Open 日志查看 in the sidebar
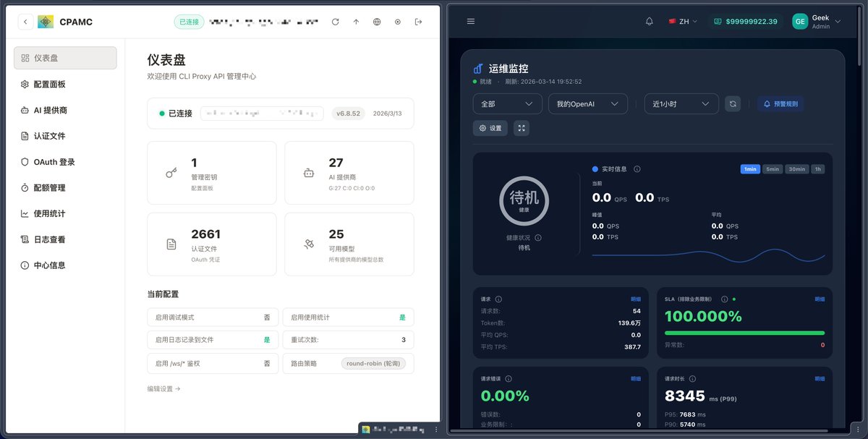The height and width of the screenshot is (439, 868). (x=65, y=239)
